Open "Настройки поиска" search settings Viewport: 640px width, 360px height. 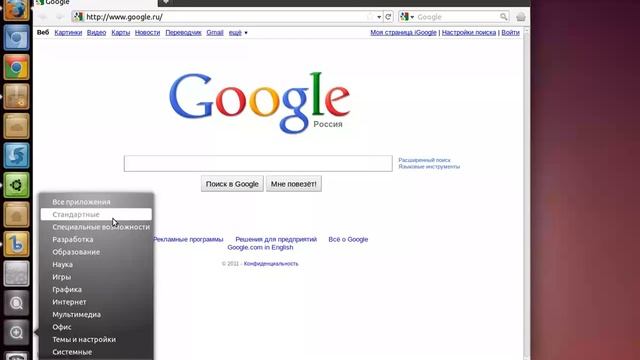point(469,33)
